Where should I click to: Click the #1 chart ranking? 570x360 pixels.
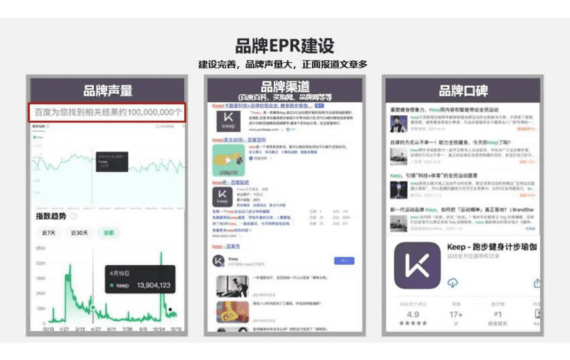click(x=498, y=314)
